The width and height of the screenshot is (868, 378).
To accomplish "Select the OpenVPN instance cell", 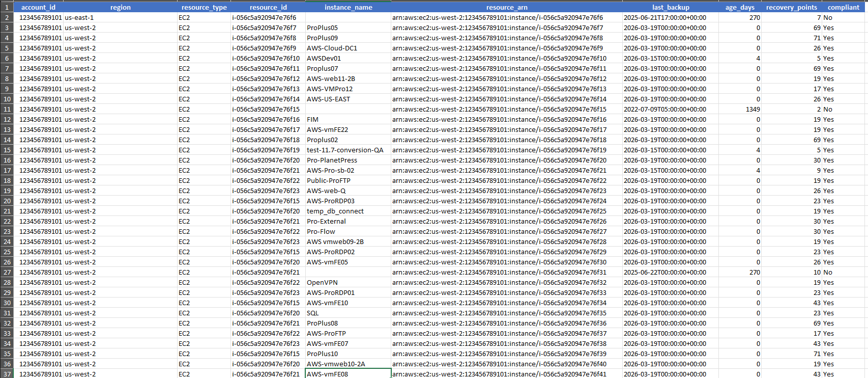I will pos(348,282).
